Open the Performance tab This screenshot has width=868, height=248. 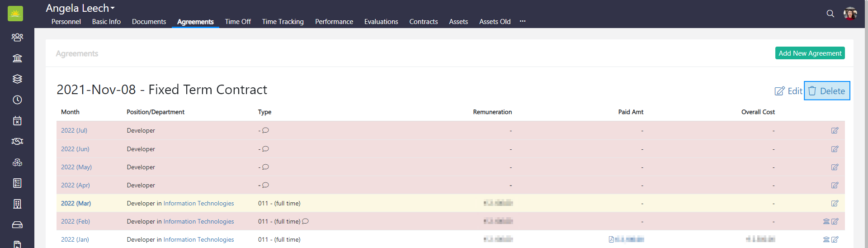334,22
